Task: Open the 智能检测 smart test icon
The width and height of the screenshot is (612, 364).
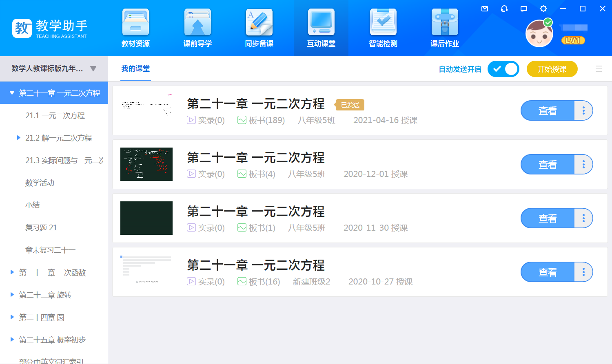Action: tap(383, 28)
